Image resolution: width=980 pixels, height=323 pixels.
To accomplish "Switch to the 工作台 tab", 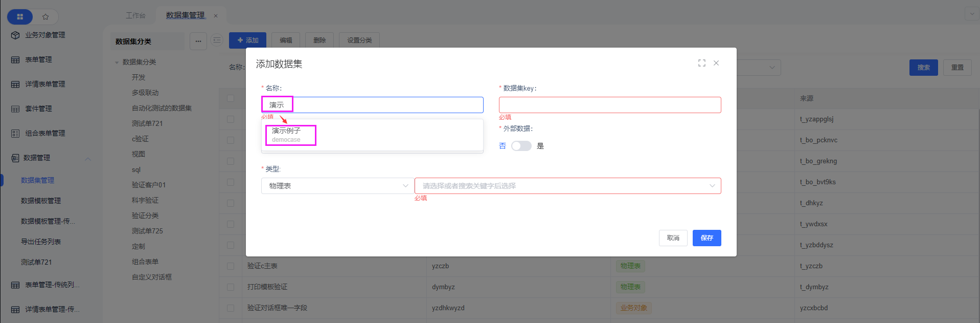I will point(135,15).
